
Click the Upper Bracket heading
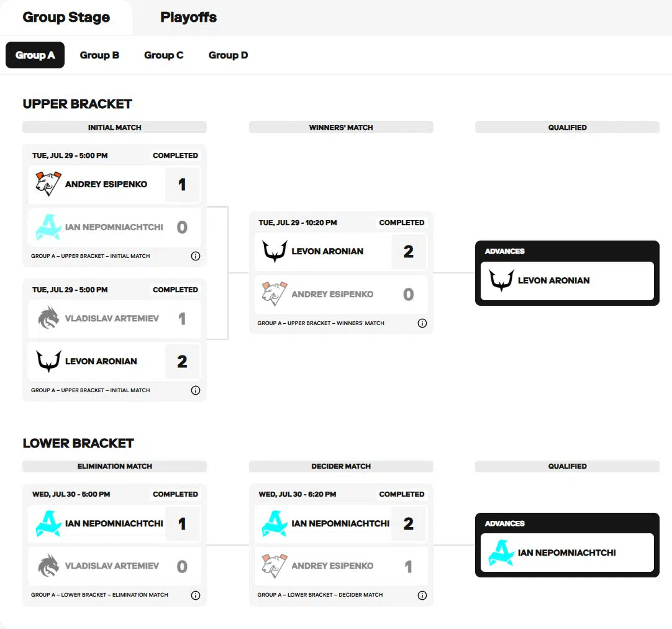77,104
